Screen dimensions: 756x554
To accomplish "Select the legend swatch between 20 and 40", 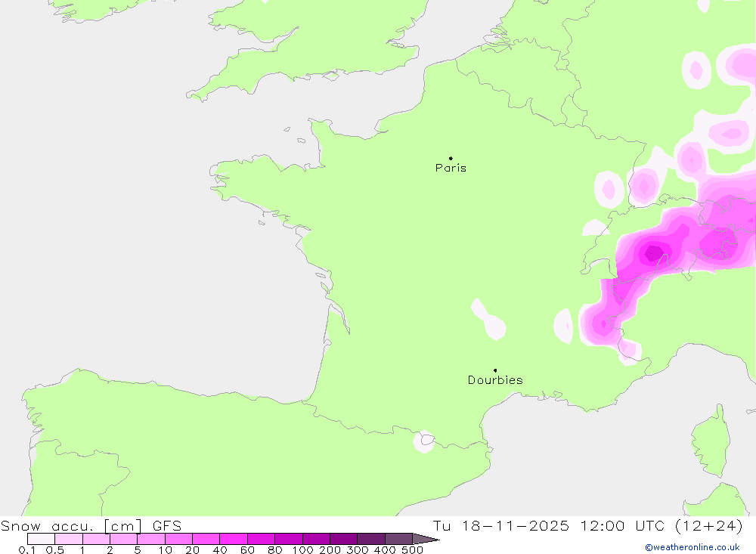I will [206, 539].
